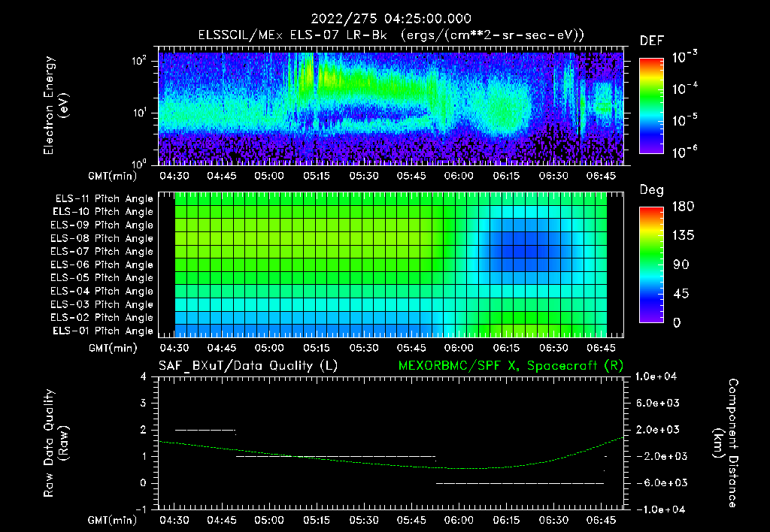Click the green spacecraft SPF X orbit curve
Image resolution: width=770 pixels, height=532 pixels.
391,463
